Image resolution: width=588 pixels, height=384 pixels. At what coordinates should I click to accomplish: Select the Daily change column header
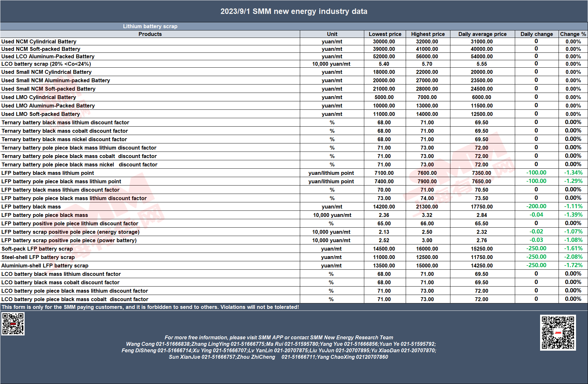(537, 34)
